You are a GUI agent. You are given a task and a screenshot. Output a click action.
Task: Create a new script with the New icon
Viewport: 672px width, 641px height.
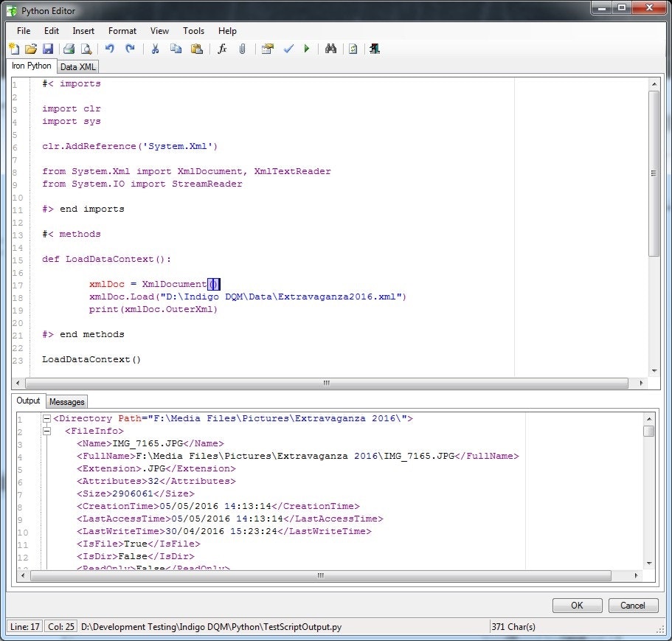click(x=13, y=49)
